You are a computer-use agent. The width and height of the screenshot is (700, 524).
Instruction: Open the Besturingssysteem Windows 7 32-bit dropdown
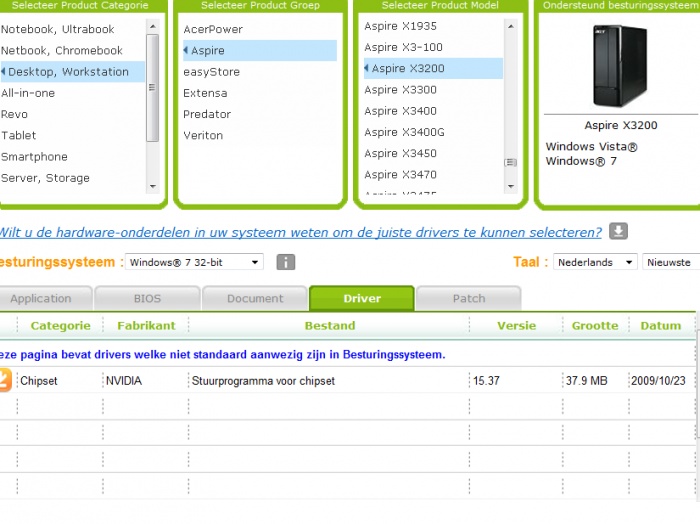[194, 262]
